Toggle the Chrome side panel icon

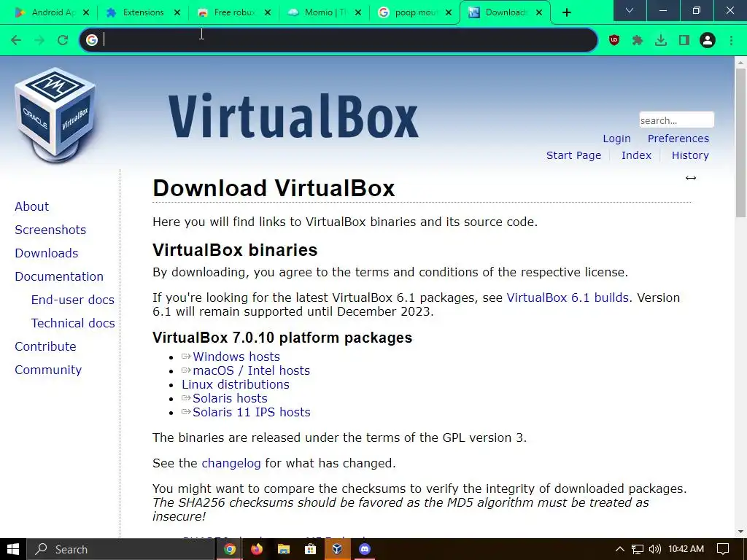(x=684, y=41)
